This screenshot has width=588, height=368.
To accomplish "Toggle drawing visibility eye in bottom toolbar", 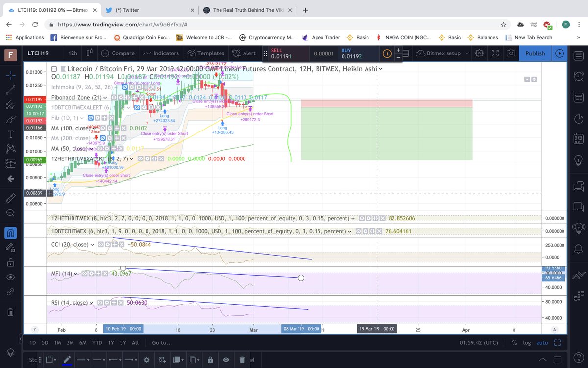I will pyautogui.click(x=226, y=360).
